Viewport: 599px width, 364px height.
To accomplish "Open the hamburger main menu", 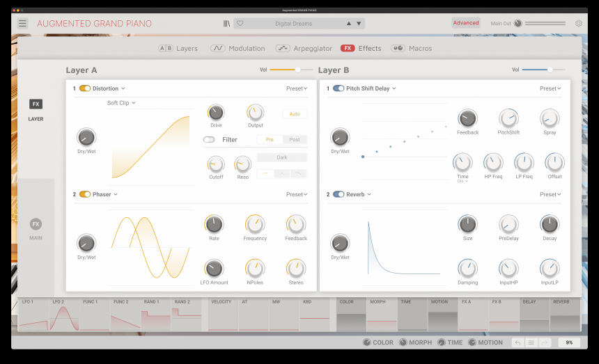I will (22, 23).
